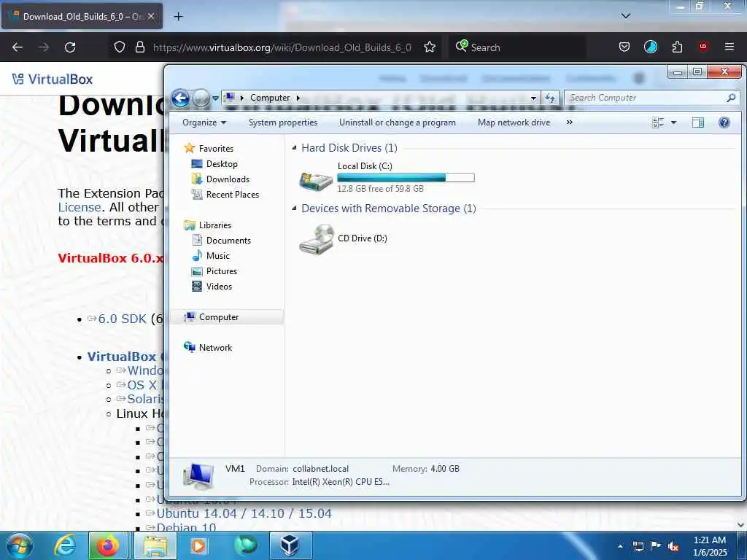Refresh the Computer folder view
The width and height of the screenshot is (747, 560).
[550, 98]
